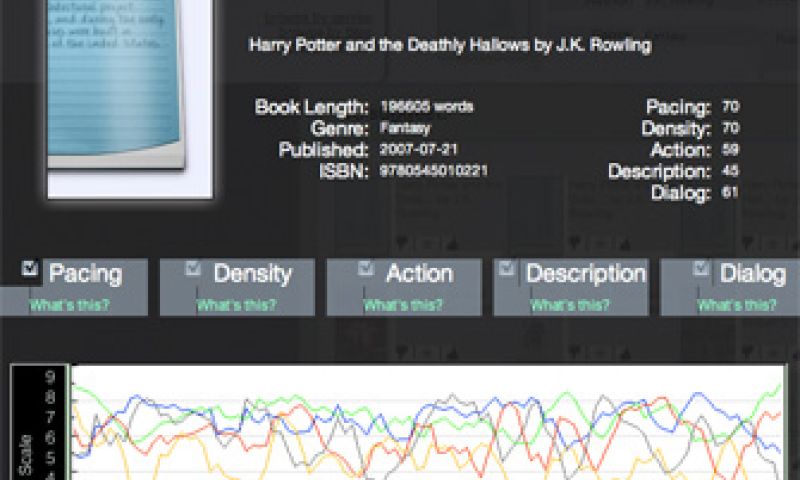Viewport: 800px width, 480px height.
Task: Click the Description score of 45
Action: tap(729, 171)
